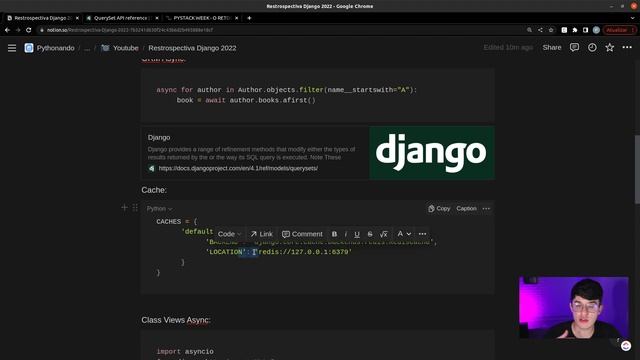Favorite the page with star icon

[x=609, y=47]
